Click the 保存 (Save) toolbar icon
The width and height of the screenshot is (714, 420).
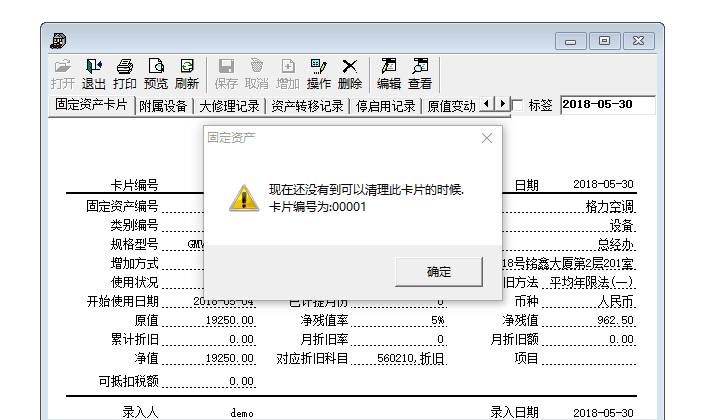tap(226, 74)
